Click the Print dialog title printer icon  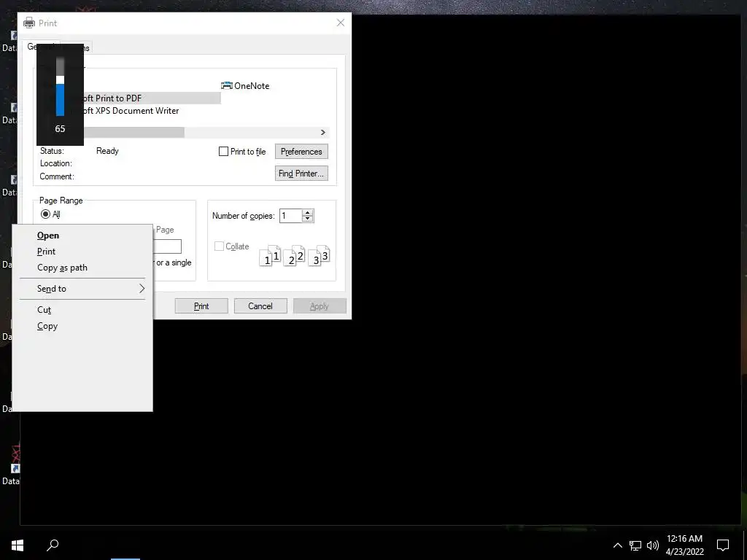click(x=29, y=23)
